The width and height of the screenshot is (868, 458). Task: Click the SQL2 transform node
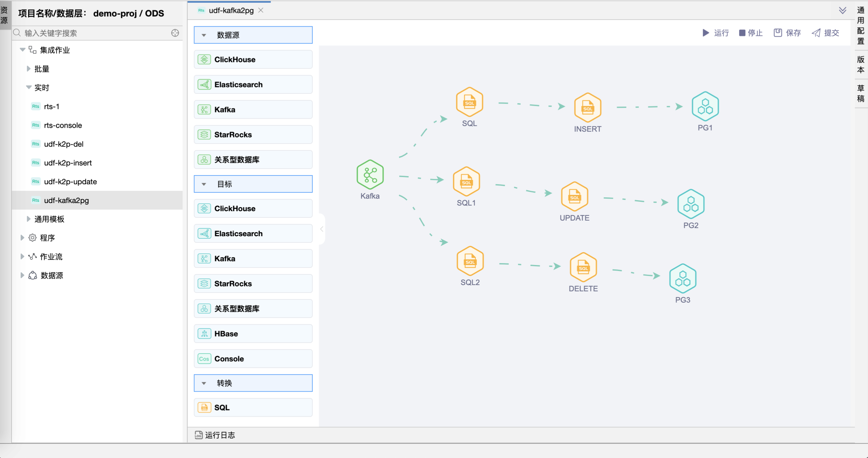[470, 261]
